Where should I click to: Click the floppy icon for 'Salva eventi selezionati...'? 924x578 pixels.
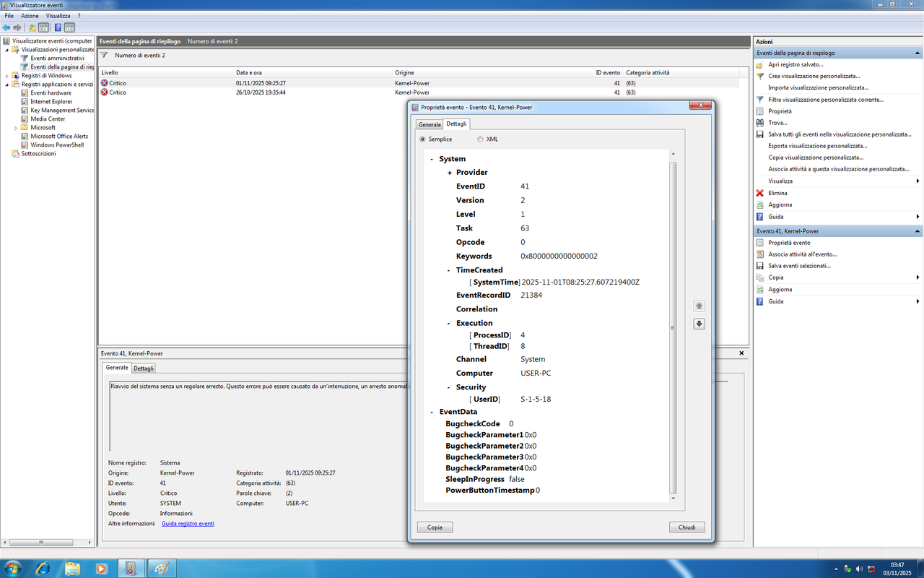(x=759, y=266)
